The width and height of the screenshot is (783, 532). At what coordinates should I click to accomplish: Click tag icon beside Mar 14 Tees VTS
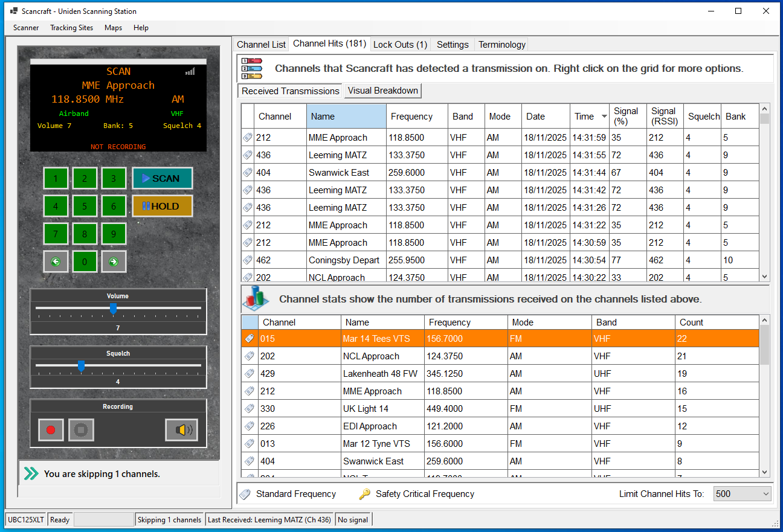click(250, 339)
